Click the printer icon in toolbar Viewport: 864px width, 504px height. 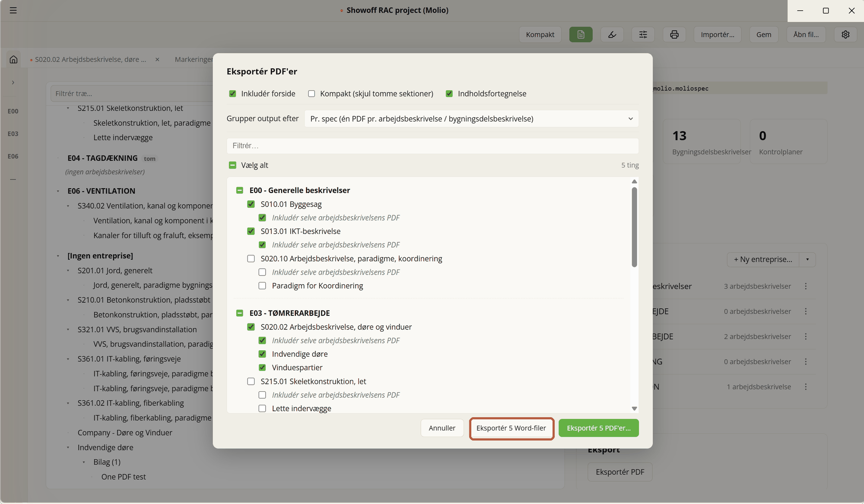674,35
